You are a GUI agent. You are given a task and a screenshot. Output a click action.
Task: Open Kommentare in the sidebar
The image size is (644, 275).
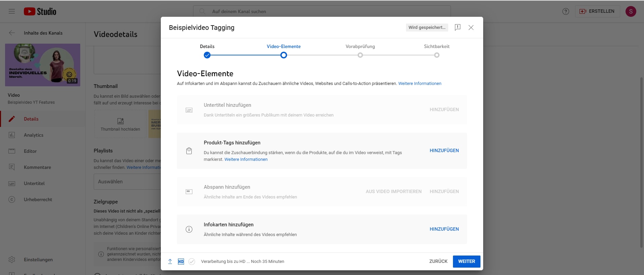click(43, 167)
